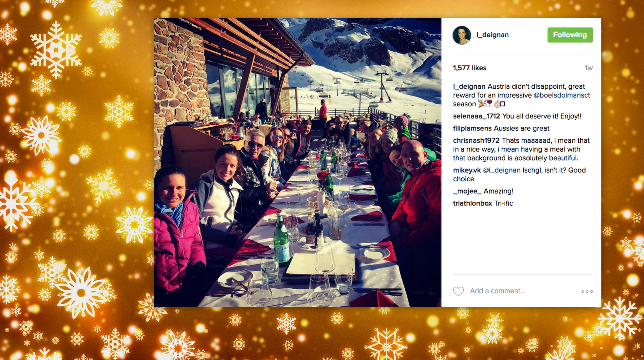Viewport: 644px width, 360px height.
Task: Open mikey.vk commenter profile
Action: [467, 170]
